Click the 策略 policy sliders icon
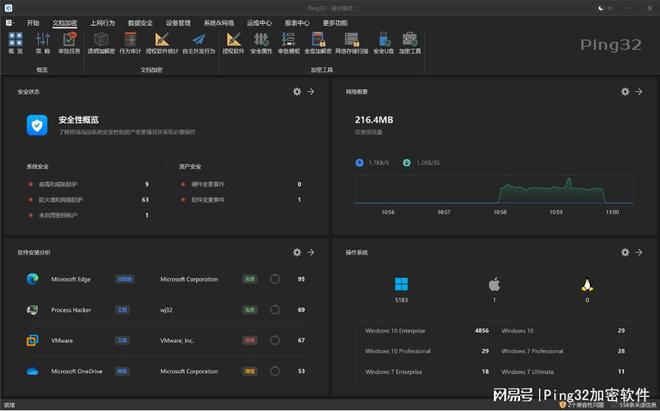The width and height of the screenshot is (660, 411). [x=43, y=41]
